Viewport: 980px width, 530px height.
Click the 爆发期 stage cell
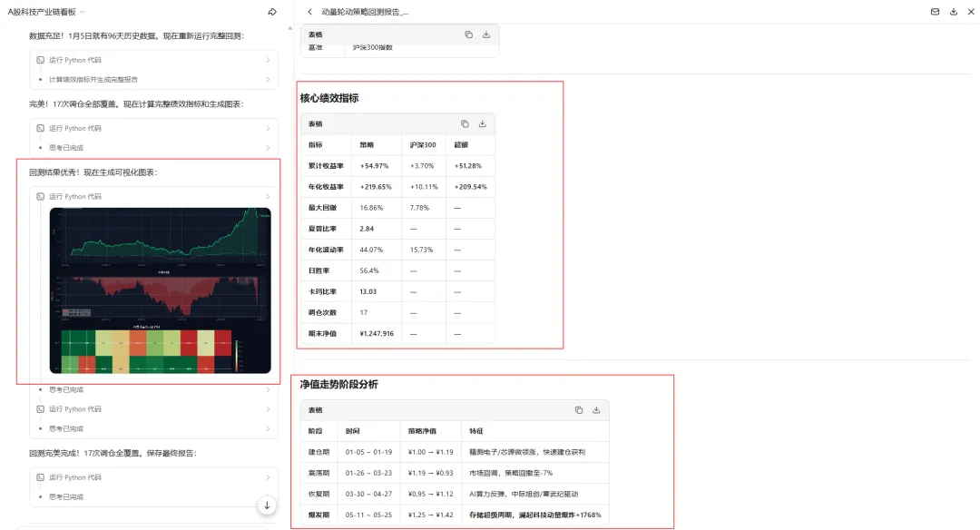click(318, 515)
